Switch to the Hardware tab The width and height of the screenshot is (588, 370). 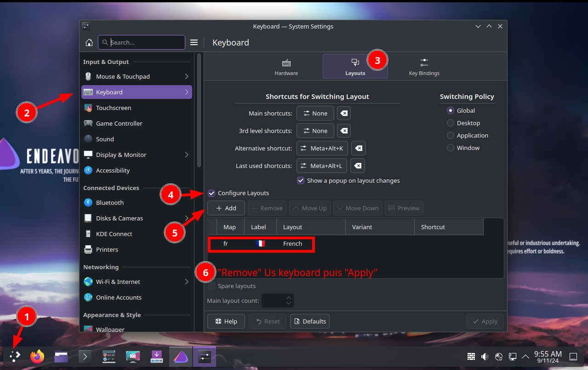tap(286, 67)
